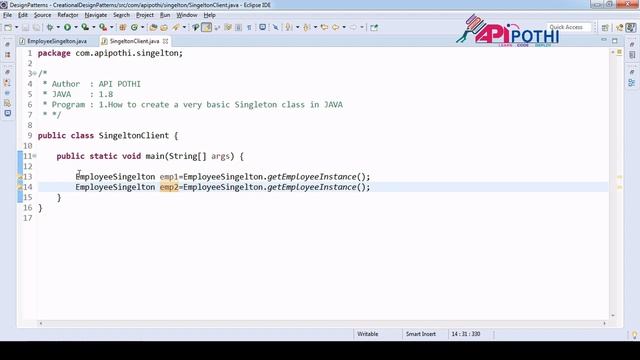This screenshot has width=640, height=360.
Task: Navigate Back to previous editor location
Action: click(336, 27)
